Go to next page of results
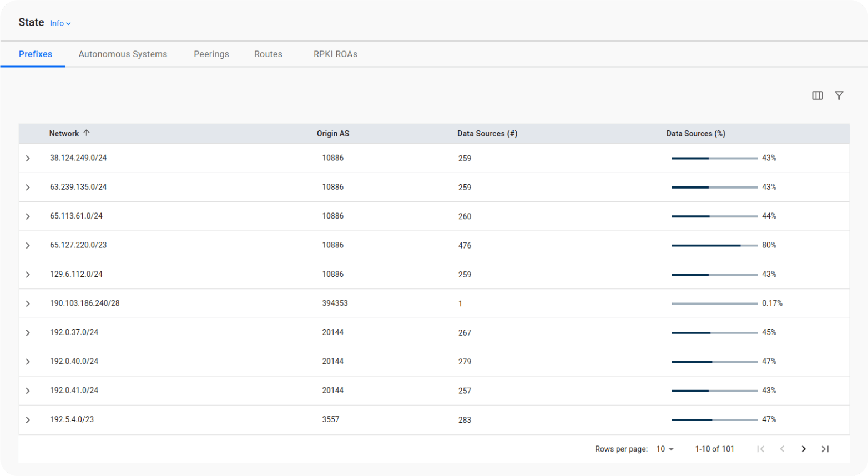 (803, 449)
